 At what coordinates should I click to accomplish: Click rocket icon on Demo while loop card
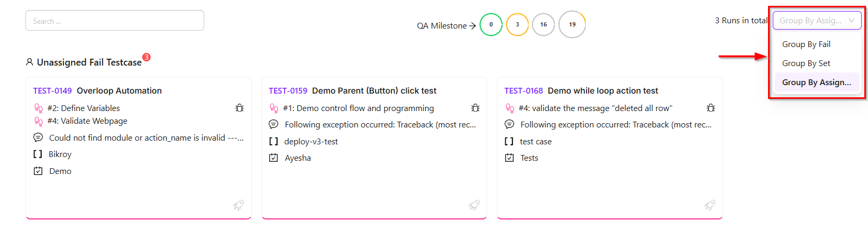tap(710, 205)
